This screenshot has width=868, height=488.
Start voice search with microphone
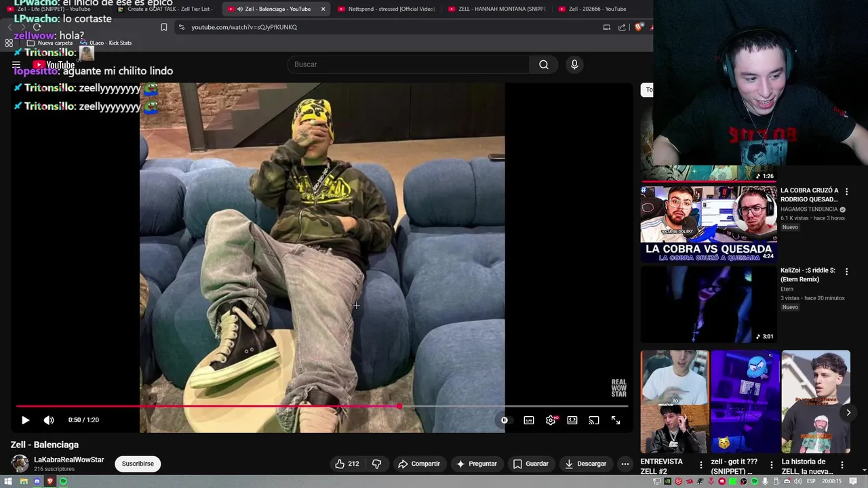(x=574, y=64)
